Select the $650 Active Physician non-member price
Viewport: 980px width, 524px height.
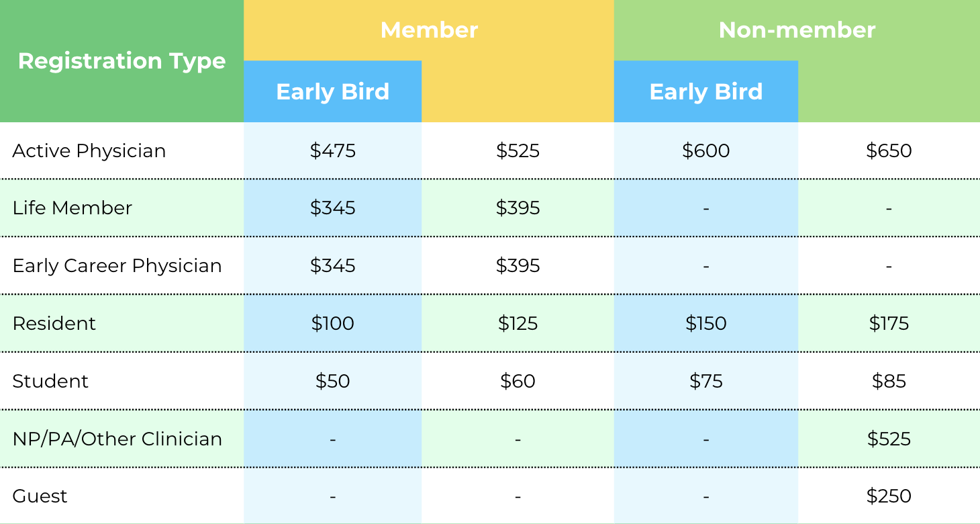(889, 150)
